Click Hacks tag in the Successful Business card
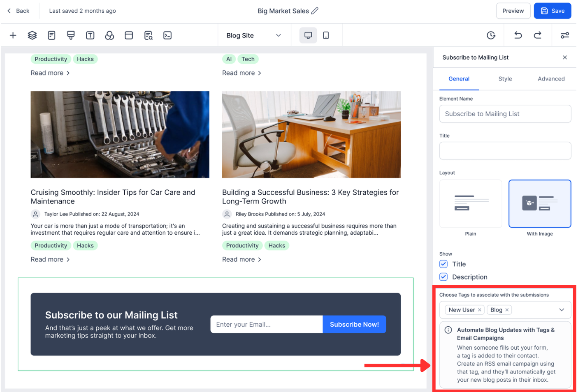Image resolution: width=585 pixels, height=392 pixels. tap(277, 246)
